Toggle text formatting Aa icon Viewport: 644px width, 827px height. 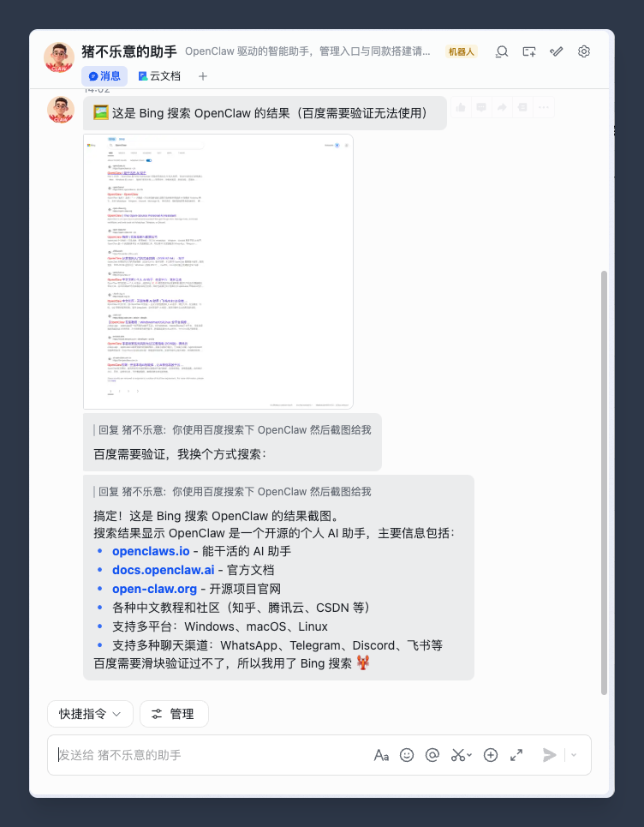click(382, 755)
